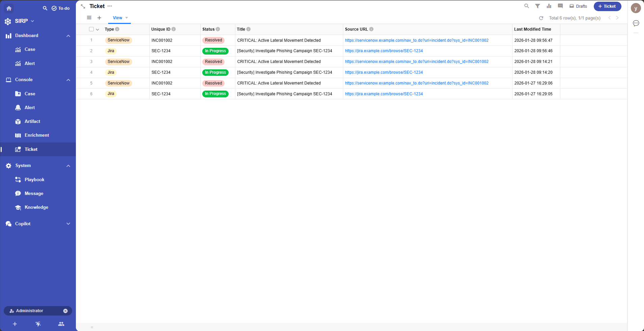The height and width of the screenshot is (331, 644).
Task: Click the info icon next to Status column
Action: pyautogui.click(x=218, y=29)
